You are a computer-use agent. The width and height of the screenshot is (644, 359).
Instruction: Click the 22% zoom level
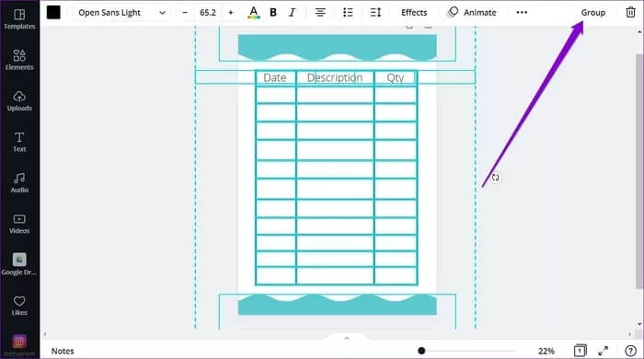click(546, 352)
